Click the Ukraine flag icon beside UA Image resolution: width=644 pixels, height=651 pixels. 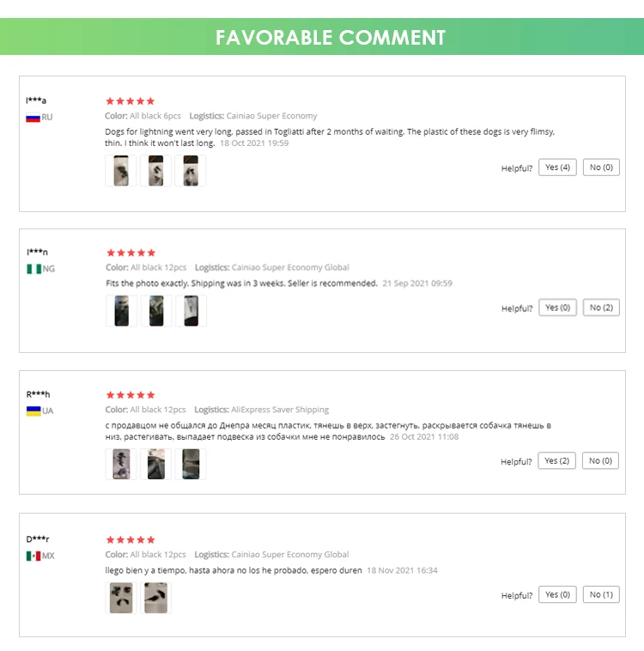click(x=33, y=411)
